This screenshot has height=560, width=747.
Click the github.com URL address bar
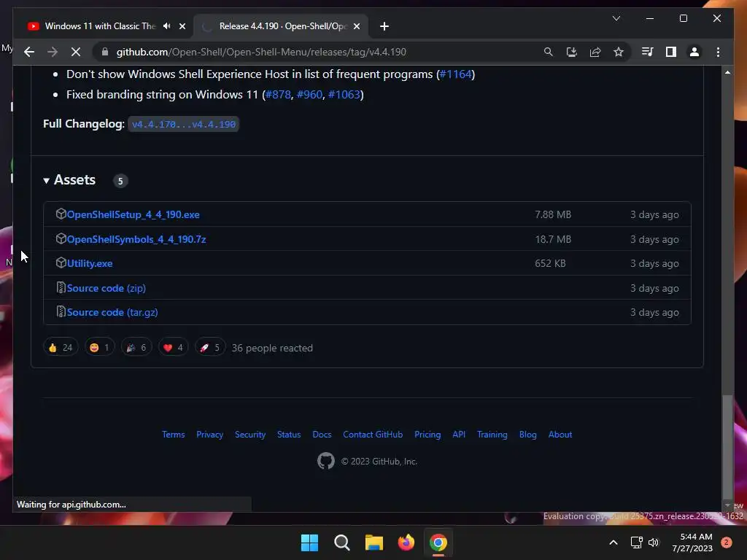coord(261,52)
